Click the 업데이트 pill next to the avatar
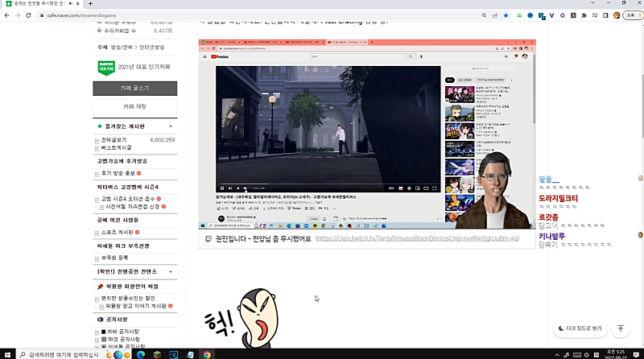Image resolution: width=644 pixels, height=359 pixels. pos(632,15)
